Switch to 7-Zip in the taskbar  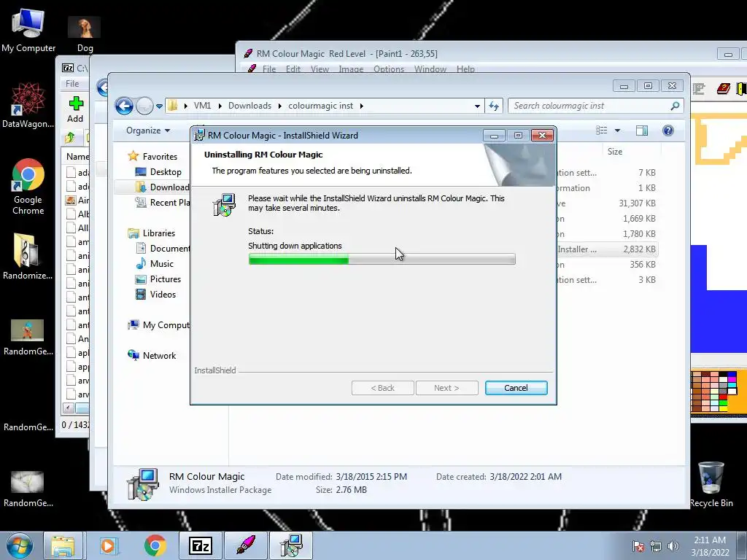(x=200, y=545)
